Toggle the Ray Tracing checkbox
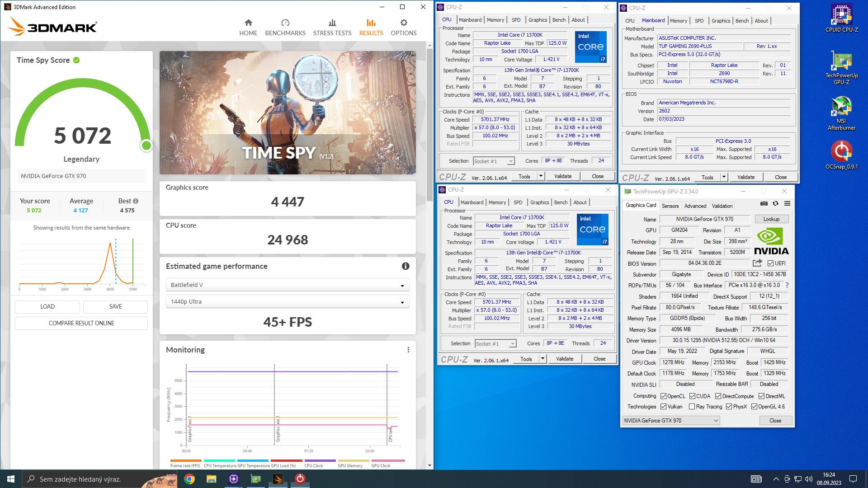Screen dimensions: 868x488 point(692,407)
